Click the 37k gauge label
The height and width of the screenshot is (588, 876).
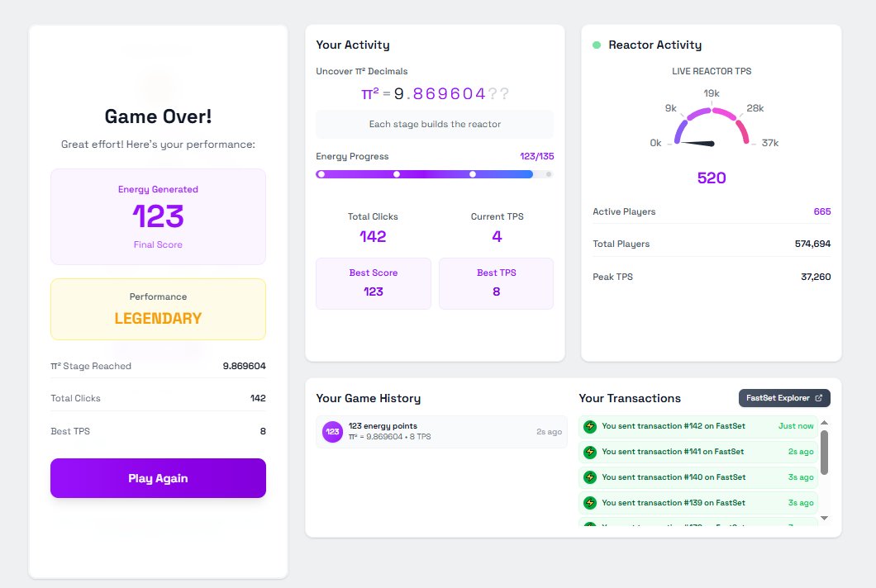tap(770, 143)
